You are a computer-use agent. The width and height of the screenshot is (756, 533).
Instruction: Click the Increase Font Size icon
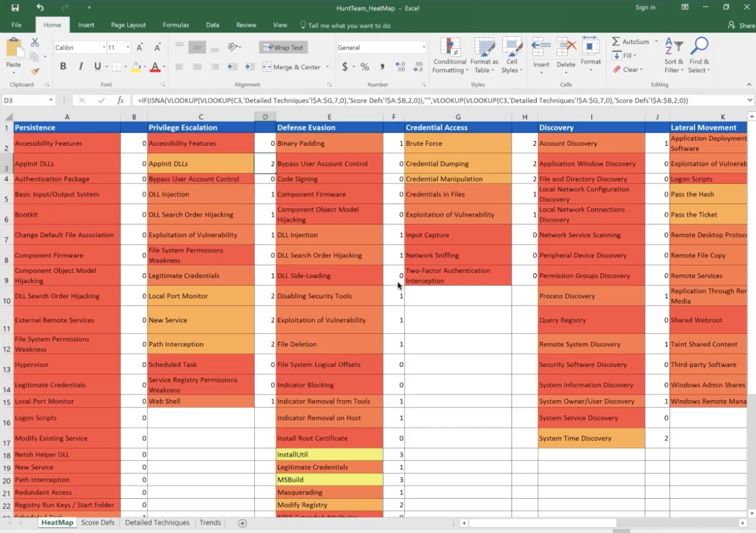140,48
